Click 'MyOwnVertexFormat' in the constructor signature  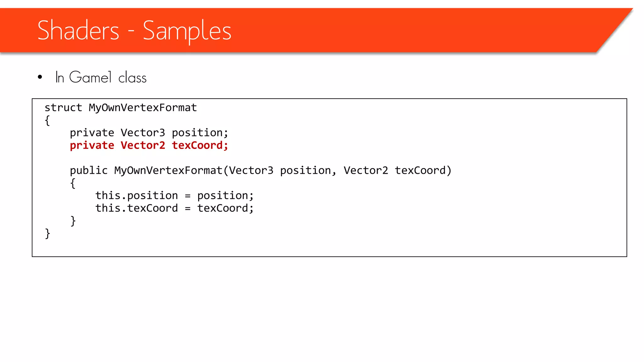(168, 171)
